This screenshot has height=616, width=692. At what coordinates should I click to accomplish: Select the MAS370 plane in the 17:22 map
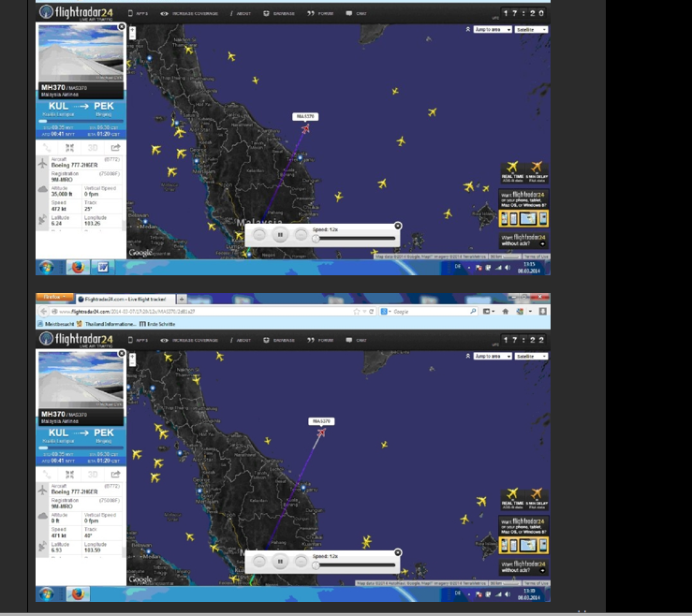[321, 433]
